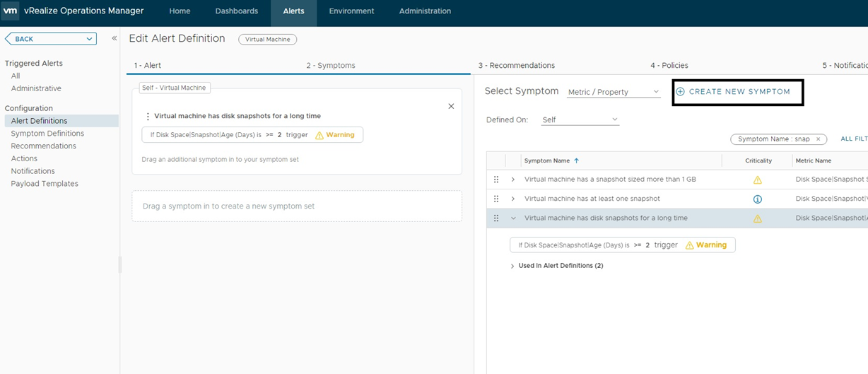868x374 pixels.
Task: Open Payload Templates in Configuration
Action: (45, 184)
